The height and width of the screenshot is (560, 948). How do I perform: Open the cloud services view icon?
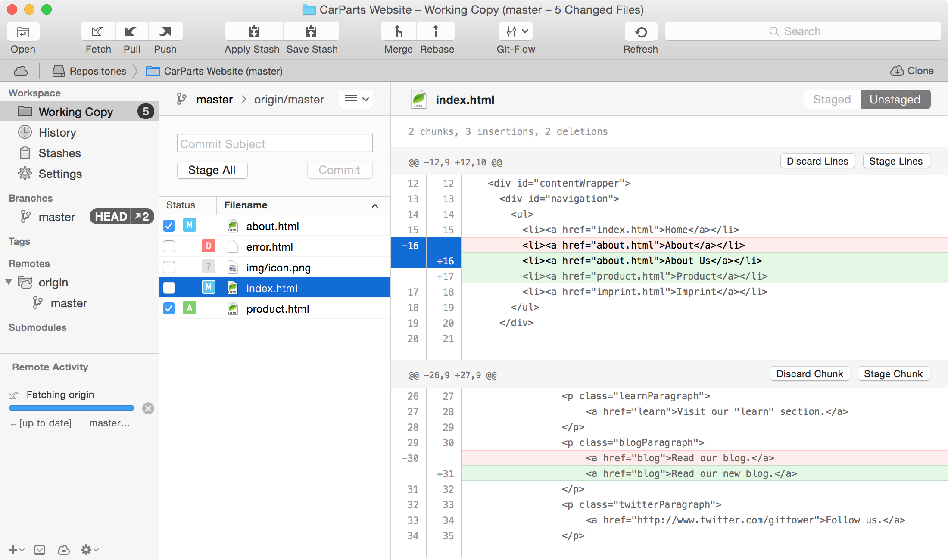[21, 71]
